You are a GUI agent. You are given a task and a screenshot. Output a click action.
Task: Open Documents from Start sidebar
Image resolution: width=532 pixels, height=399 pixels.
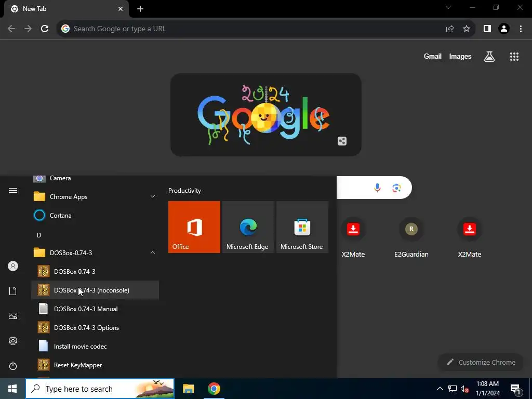[13, 291]
